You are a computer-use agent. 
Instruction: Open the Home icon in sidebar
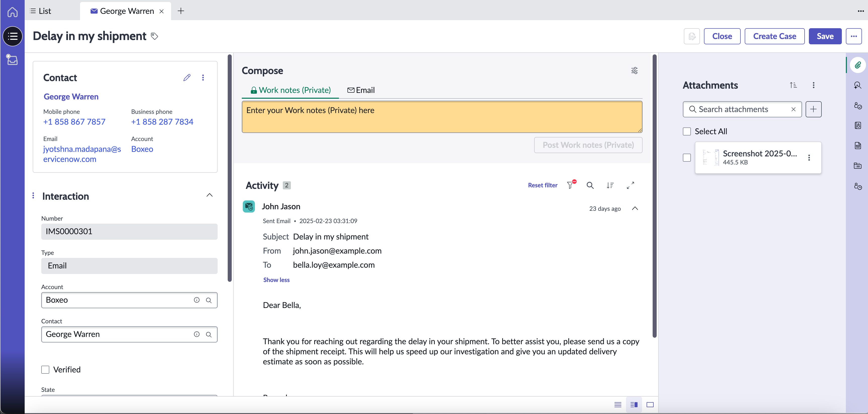(13, 12)
